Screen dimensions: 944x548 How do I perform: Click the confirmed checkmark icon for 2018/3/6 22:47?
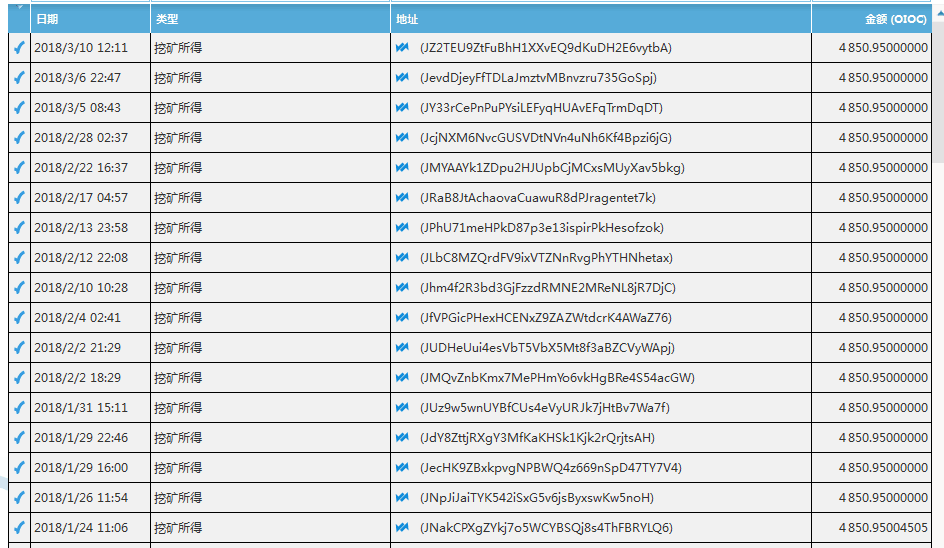click(x=19, y=78)
